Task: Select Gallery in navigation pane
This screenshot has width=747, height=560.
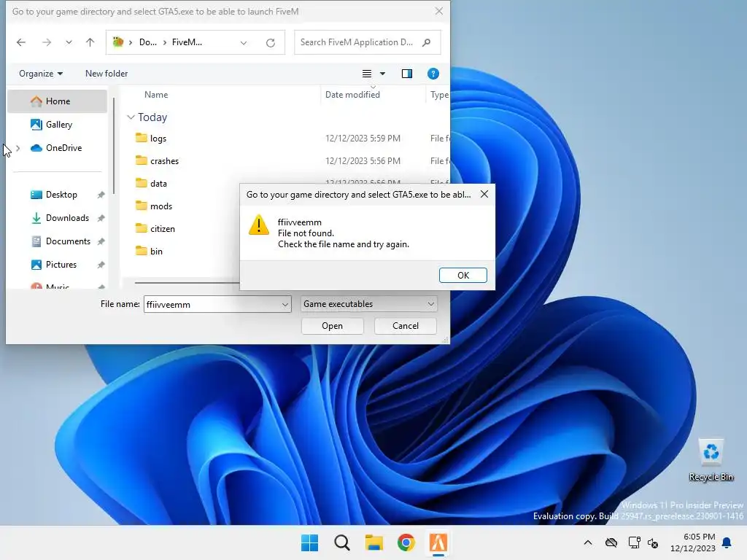Action: point(57,125)
